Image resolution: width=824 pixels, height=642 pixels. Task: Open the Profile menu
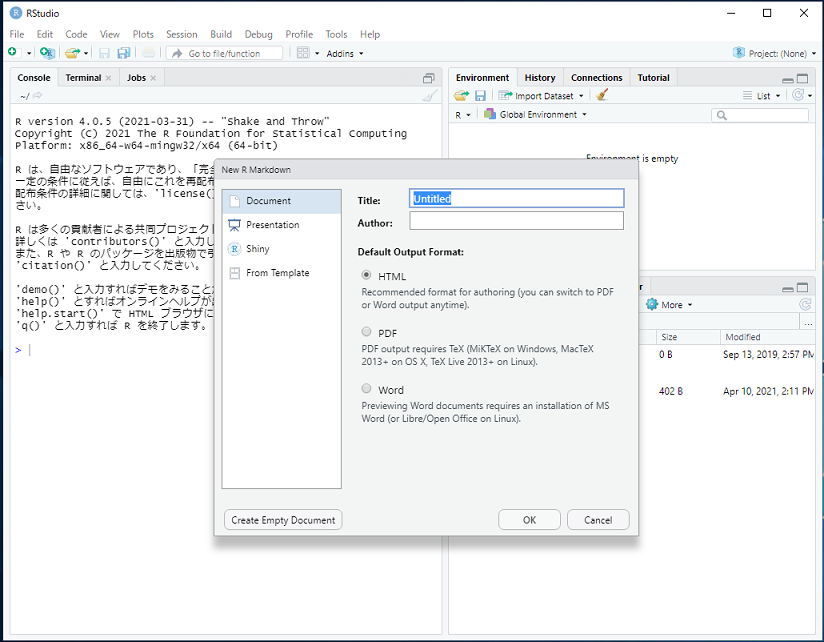click(299, 34)
